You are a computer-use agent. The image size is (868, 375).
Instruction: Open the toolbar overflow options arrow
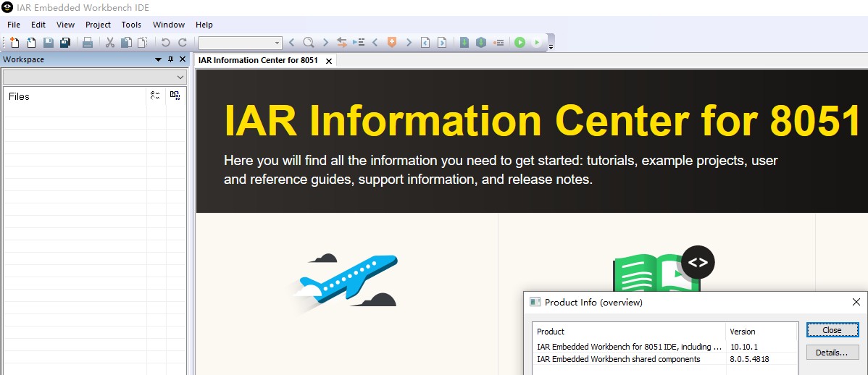[551, 47]
